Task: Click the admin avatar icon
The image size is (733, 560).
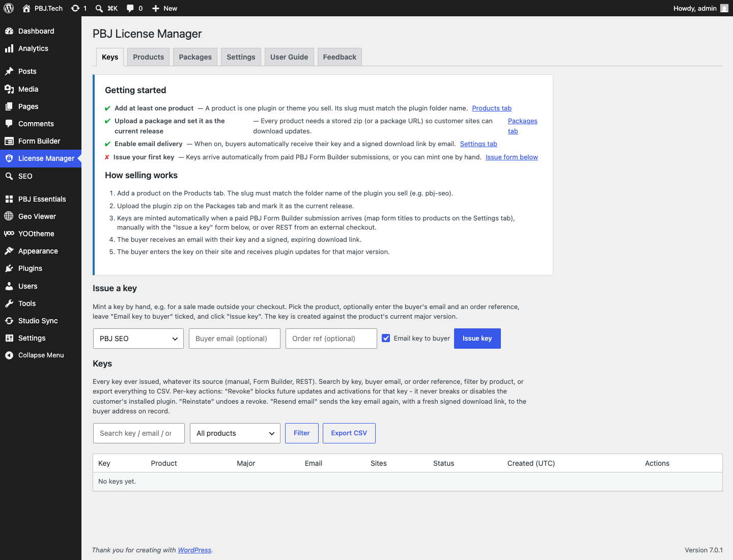Action: [x=724, y=8]
